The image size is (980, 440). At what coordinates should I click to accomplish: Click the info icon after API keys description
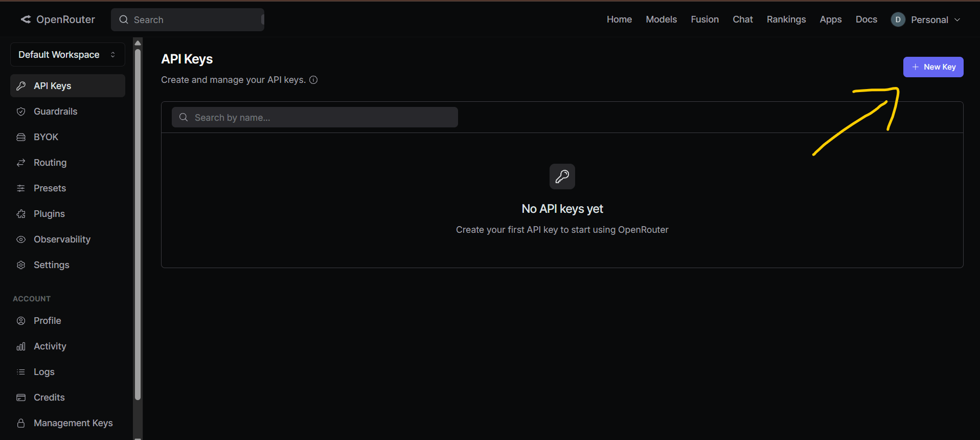click(313, 80)
